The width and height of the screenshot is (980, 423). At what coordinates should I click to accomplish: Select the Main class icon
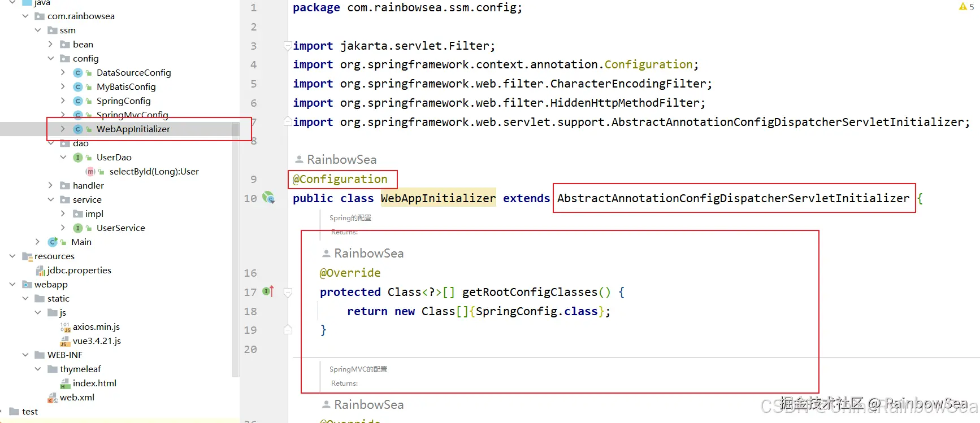53,242
